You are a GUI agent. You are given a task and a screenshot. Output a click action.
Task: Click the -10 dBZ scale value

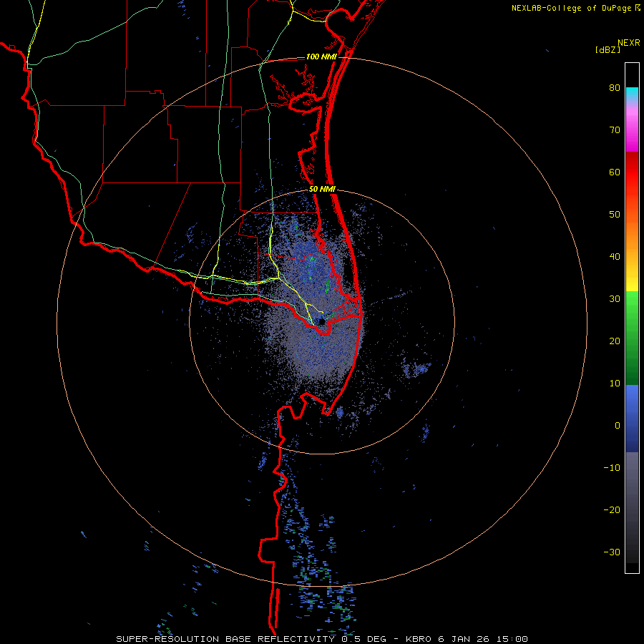tap(612, 468)
